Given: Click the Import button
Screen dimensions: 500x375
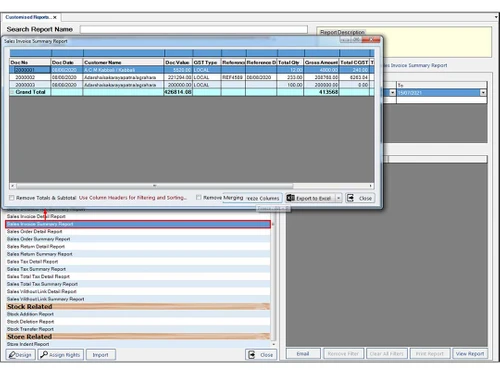Looking at the screenshot, I should click(101, 355).
